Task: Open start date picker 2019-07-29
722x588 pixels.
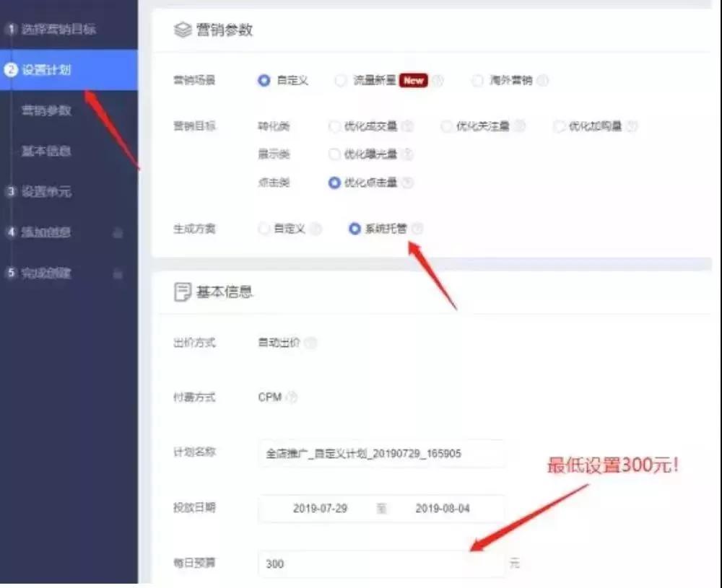Action: 320,509
